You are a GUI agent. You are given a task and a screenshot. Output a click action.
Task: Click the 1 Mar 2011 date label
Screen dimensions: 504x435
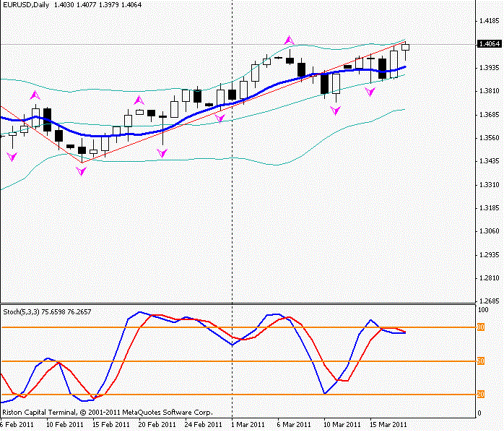click(248, 425)
